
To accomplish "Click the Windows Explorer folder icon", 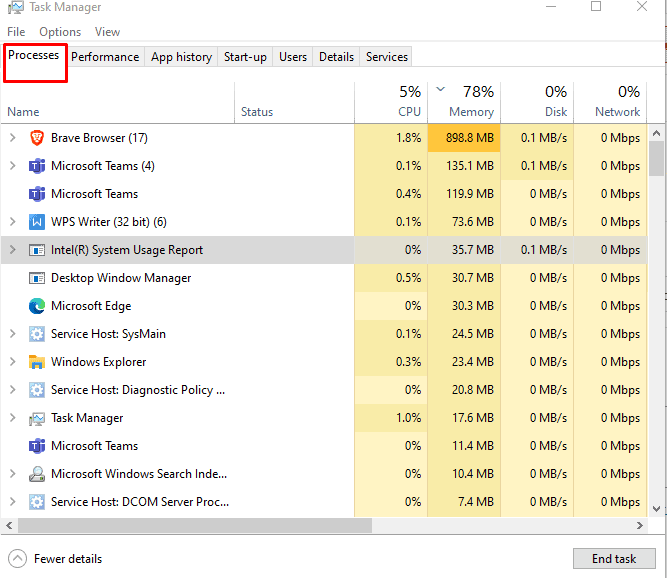I will tap(37, 362).
